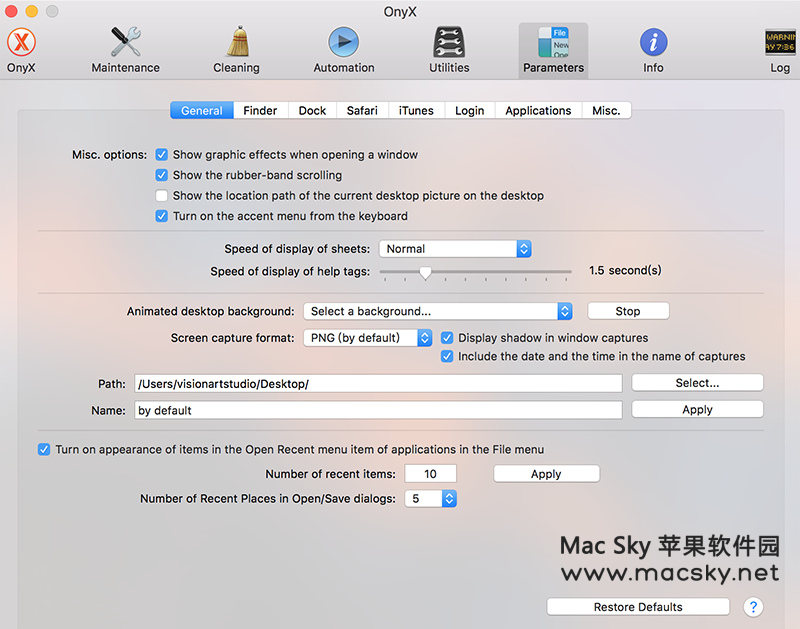The image size is (800, 629).
Task: Click the "Speed of display of sheets:" label
Action: [x=297, y=249]
